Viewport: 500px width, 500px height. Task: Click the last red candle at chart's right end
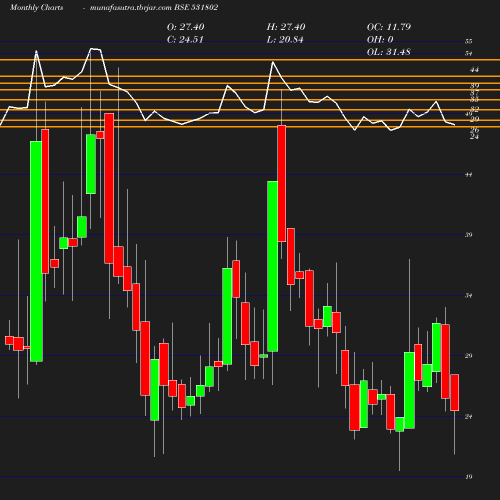click(455, 392)
